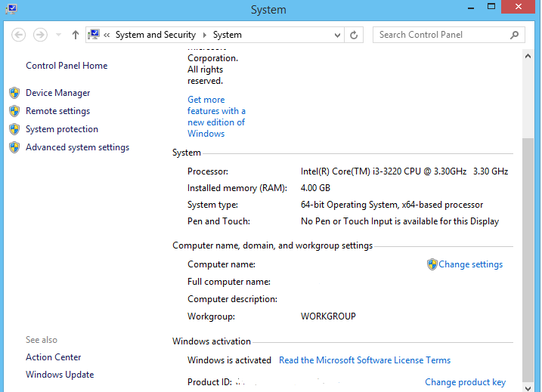Click shield icon beside Advanced system settings
This screenshot has height=392, width=542.
(14, 147)
